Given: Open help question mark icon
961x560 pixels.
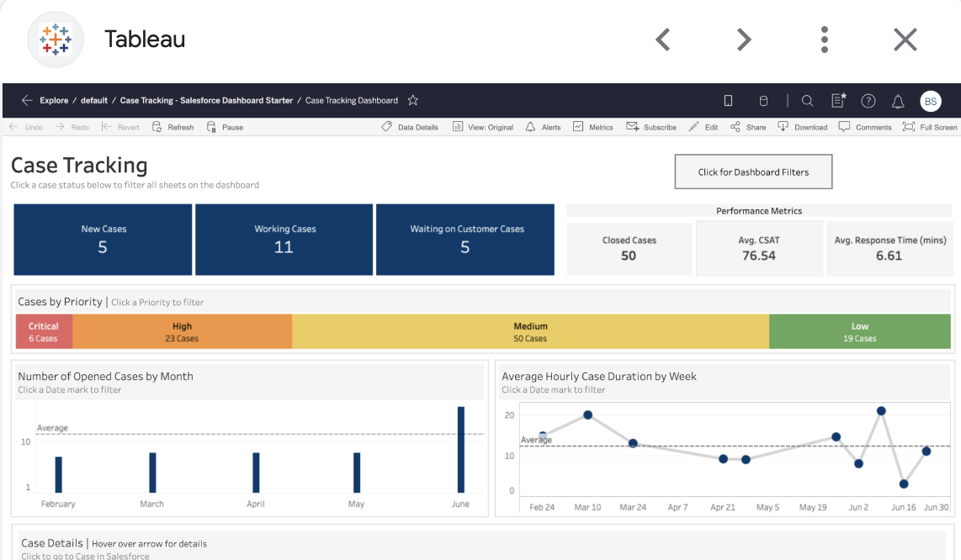Looking at the screenshot, I should tap(868, 101).
